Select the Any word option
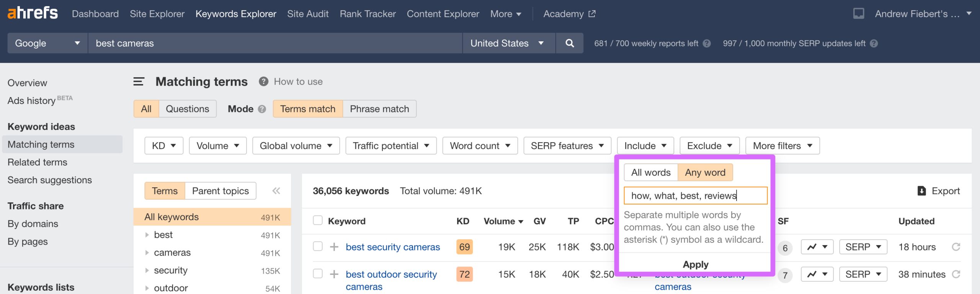 click(x=705, y=172)
